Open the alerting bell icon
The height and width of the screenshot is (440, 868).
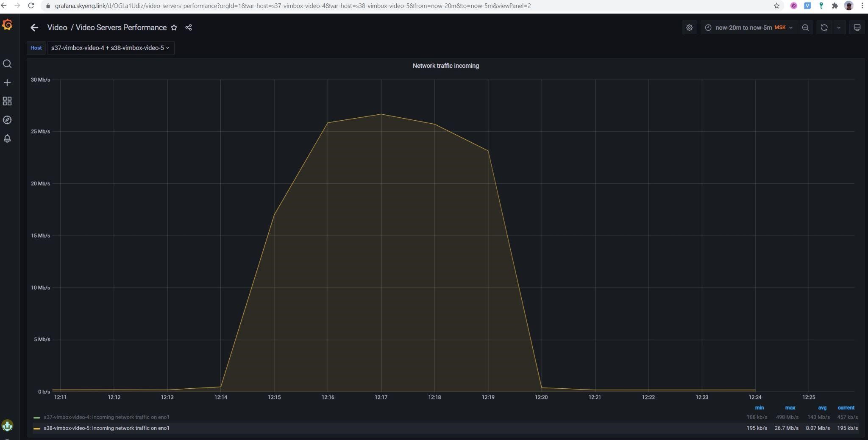[7, 138]
